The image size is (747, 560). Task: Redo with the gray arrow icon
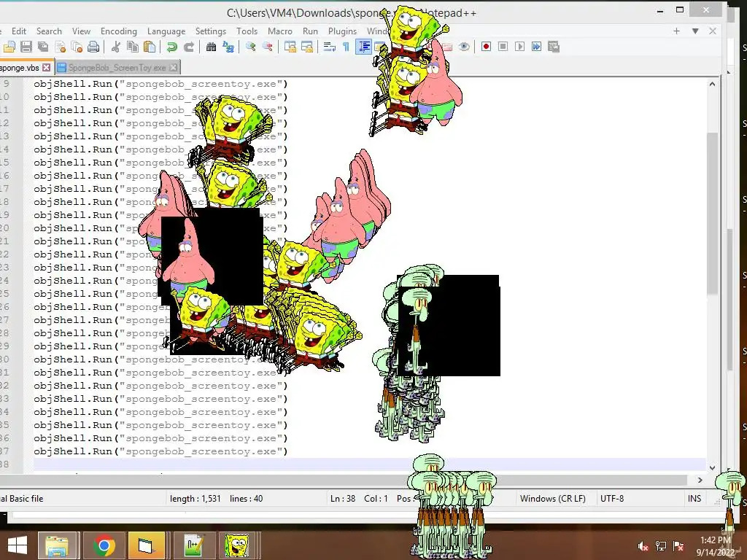click(x=189, y=47)
